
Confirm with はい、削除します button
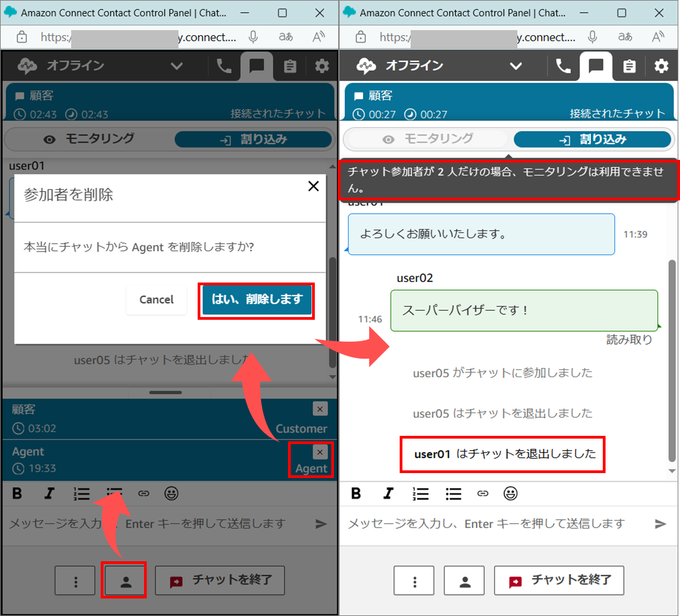pyautogui.click(x=257, y=300)
